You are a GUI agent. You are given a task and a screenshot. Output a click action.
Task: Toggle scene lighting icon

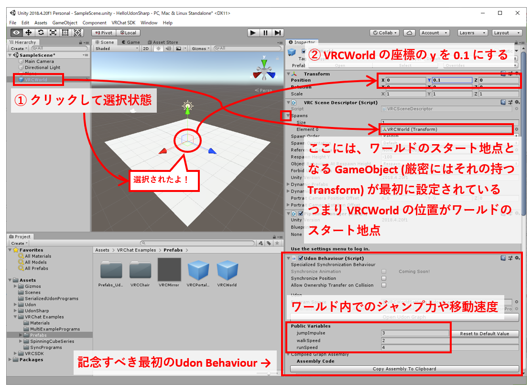tap(158, 48)
